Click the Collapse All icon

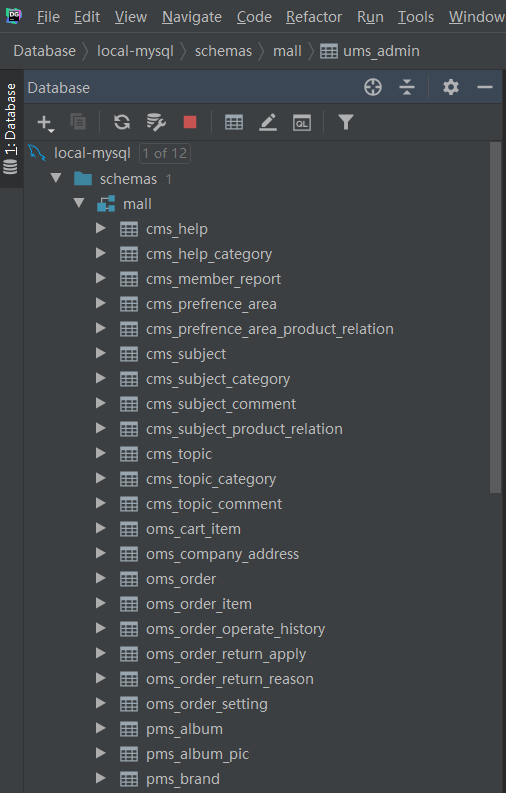[x=407, y=87]
